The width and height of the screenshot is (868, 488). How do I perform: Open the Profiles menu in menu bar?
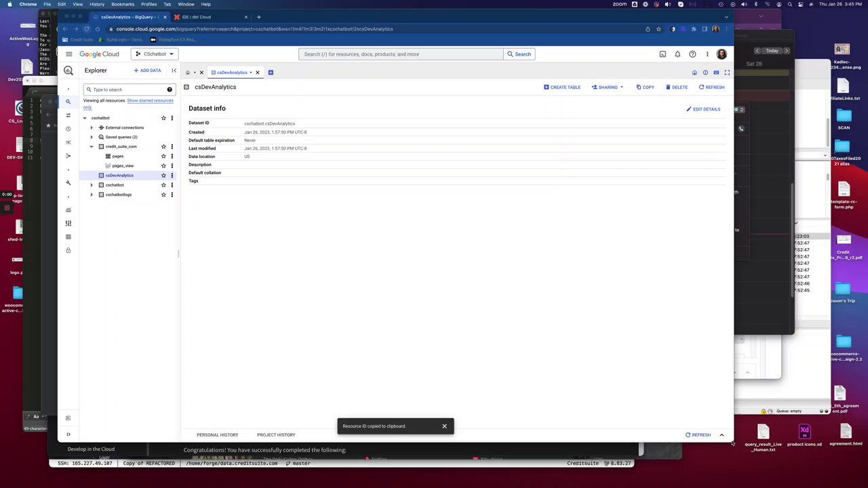tap(149, 4)
